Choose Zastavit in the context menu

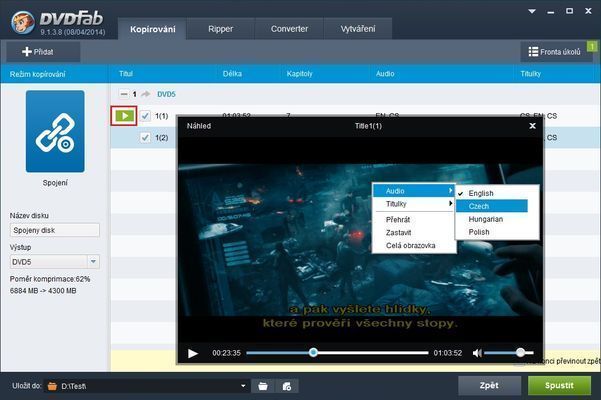(x=414, y=233)
